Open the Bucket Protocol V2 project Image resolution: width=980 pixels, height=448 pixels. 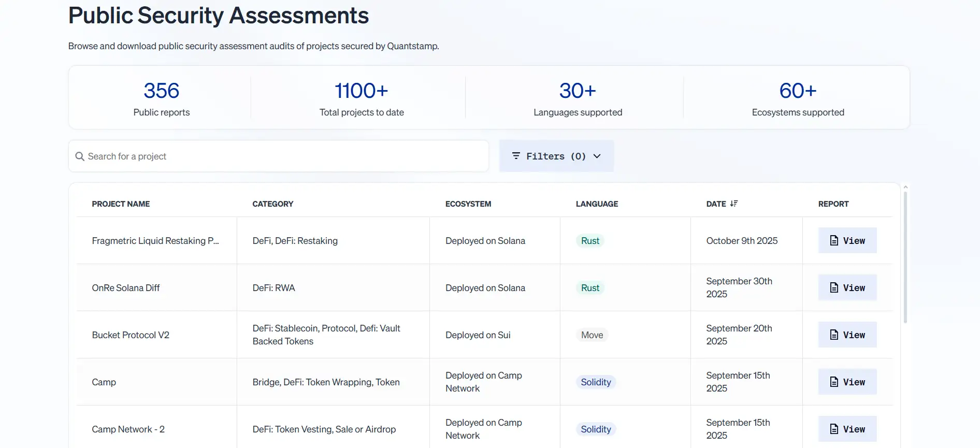coord(131,335)
